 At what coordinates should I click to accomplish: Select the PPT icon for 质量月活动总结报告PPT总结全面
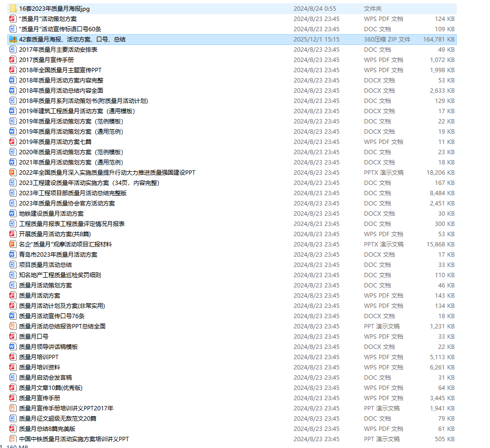pos(13,326)
